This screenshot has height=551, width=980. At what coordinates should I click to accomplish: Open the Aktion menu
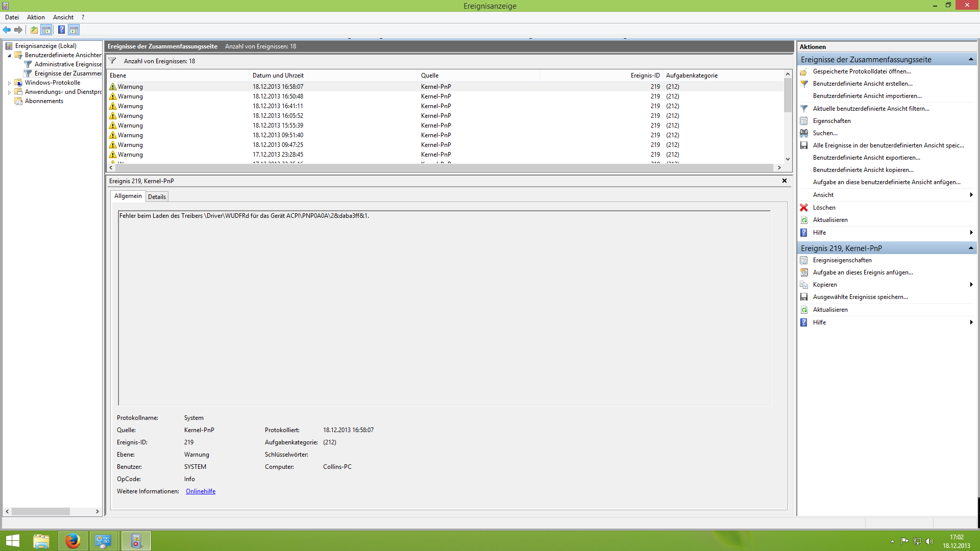click(x=36, y=17)
